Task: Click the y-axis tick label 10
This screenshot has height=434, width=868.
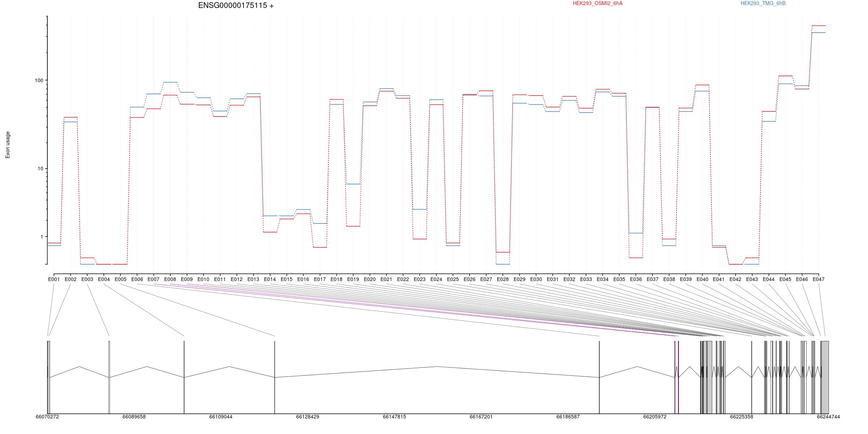Action: pos(40,169)
